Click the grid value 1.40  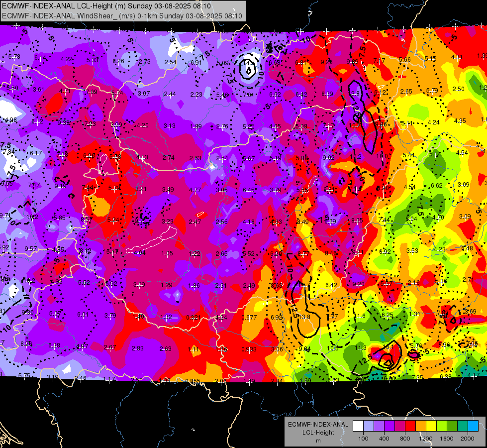click(138, 317)
